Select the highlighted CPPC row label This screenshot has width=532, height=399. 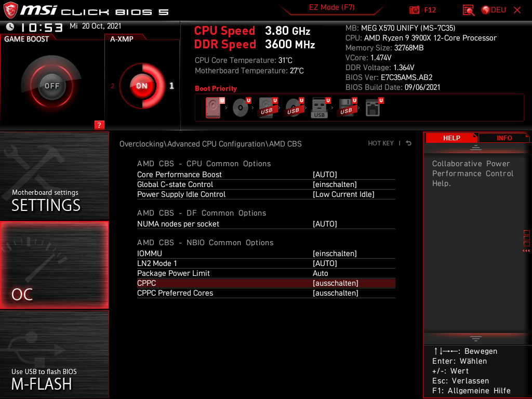(x=147, y=283)
